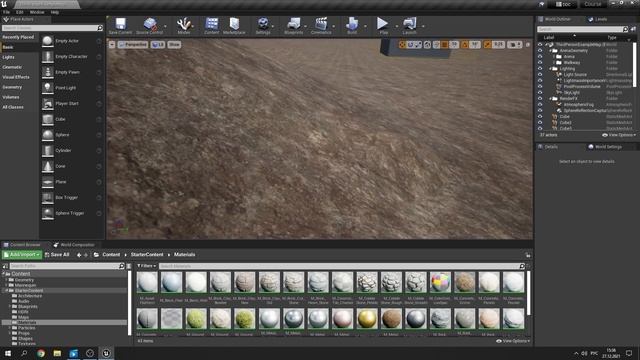Start the level with Play button

point(383,26)
